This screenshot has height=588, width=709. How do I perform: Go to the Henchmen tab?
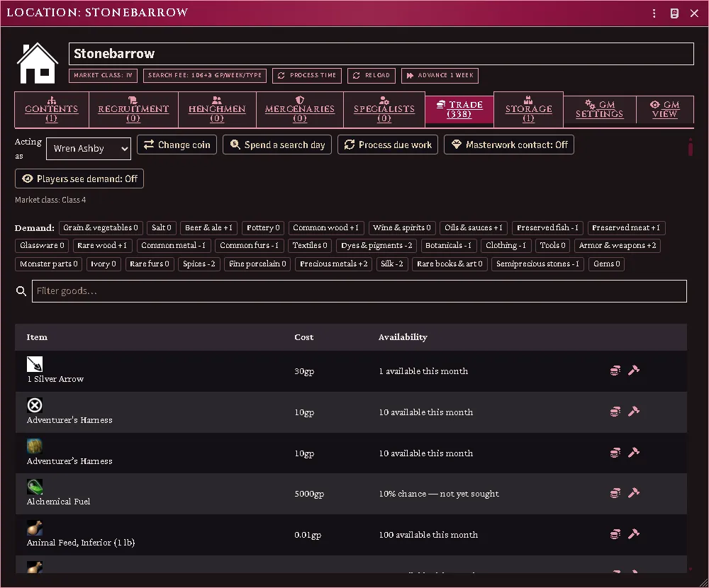point(217,110)
